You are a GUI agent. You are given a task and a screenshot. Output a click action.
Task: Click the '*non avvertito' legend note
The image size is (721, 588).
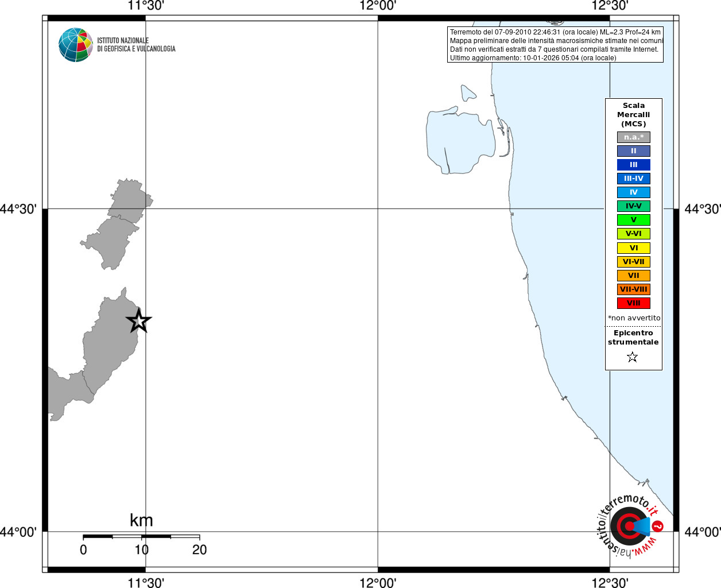pyautogui.click(x=634, y=318)
